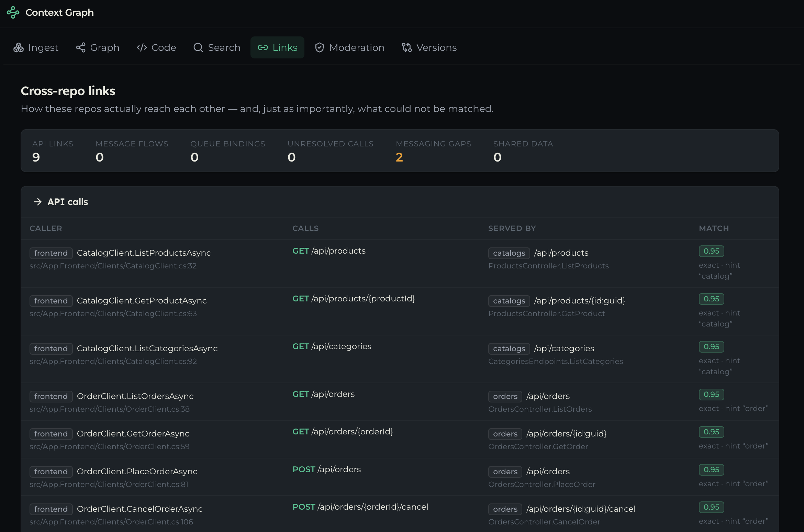Click the OrderClient.cs:59 source path
This screenshot has height=532, width=804.
110,447
